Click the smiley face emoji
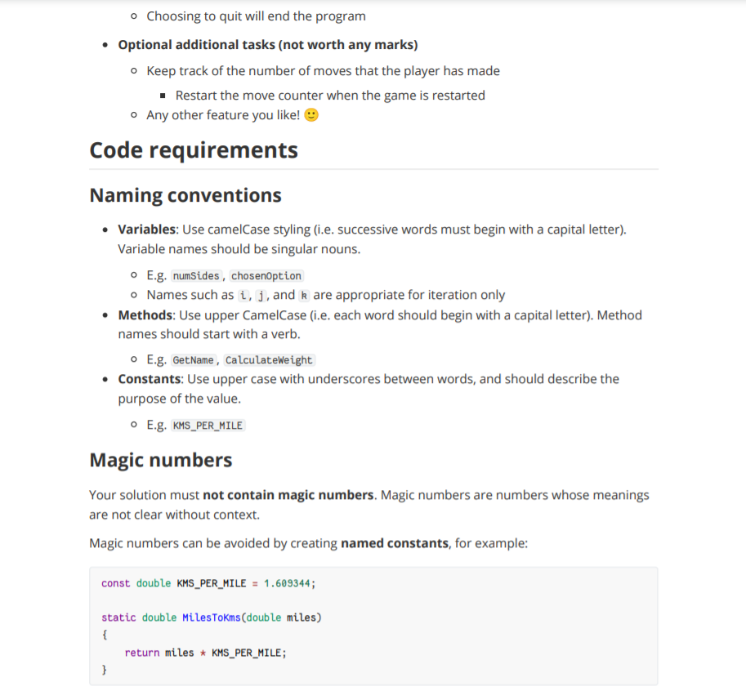Image resolution: width=746 pixels, height=700 pixels. coord(311,115)
